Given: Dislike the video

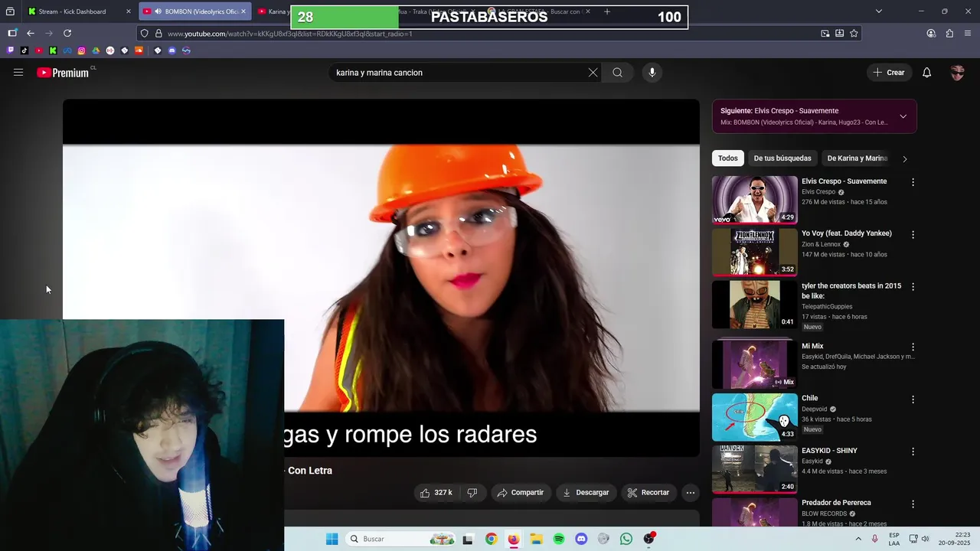Looking at the screenshot, I should pyautogui.click(x=472, y=493).
